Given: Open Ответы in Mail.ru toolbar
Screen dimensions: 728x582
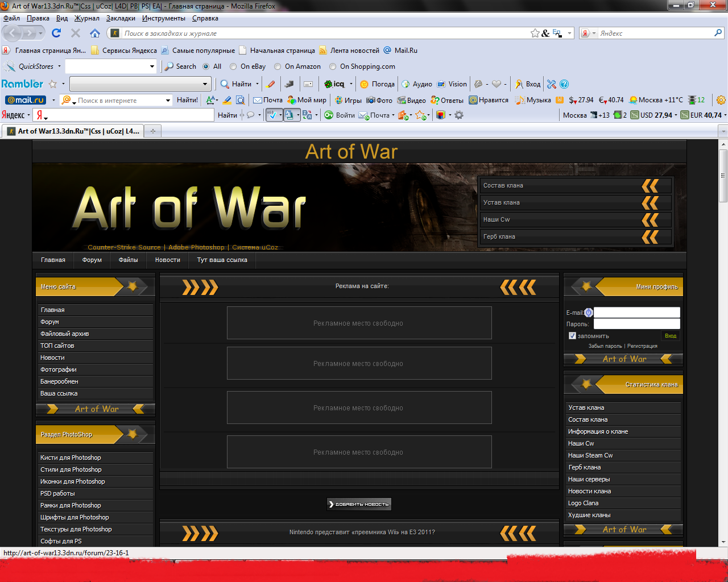Looking at the screenshot, I should (447, 100).
